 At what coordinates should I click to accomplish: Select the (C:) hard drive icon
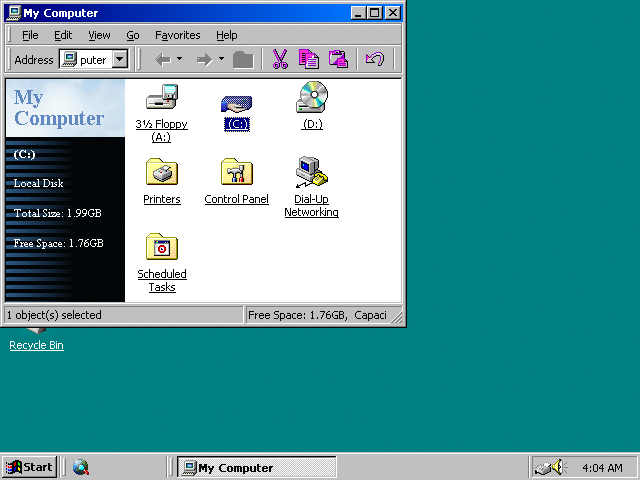coord(237,104)
